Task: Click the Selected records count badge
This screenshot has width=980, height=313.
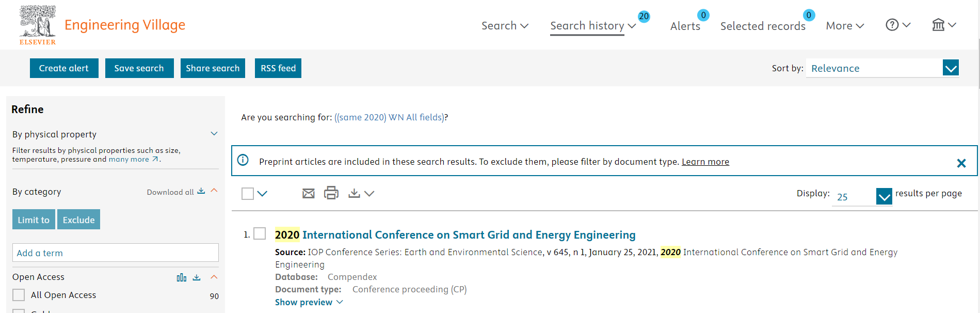Action: (809, 15)
